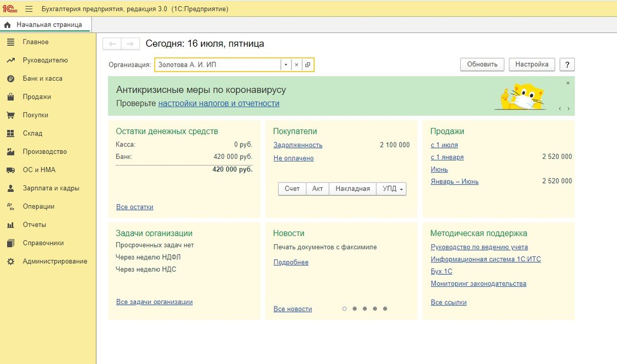Open sales link с 1 января
Image resolution: width=617 pixels, height=364 pixels.
[x=447, y=157]
